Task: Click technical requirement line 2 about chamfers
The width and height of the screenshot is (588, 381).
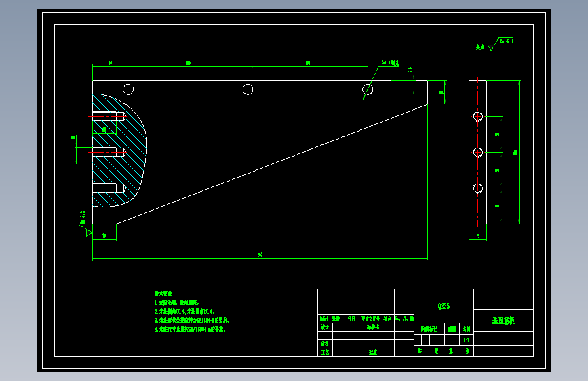Action: (x=184, y=311)
